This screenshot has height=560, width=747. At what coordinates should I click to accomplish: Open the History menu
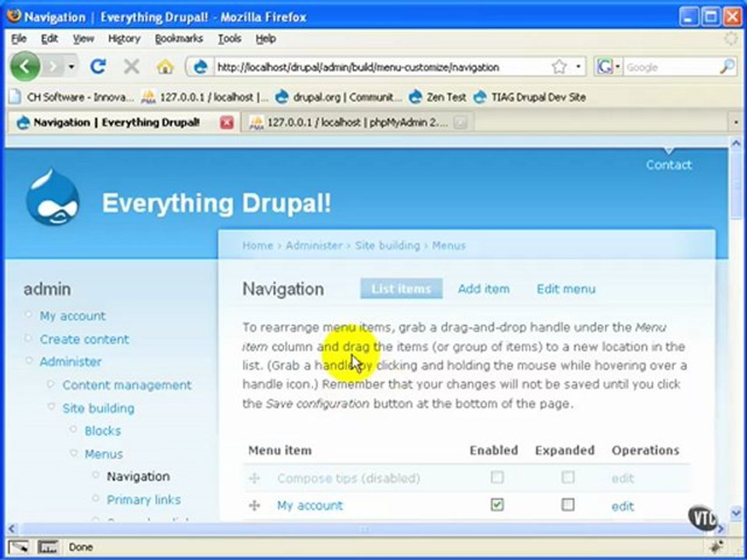pos(124,39)
